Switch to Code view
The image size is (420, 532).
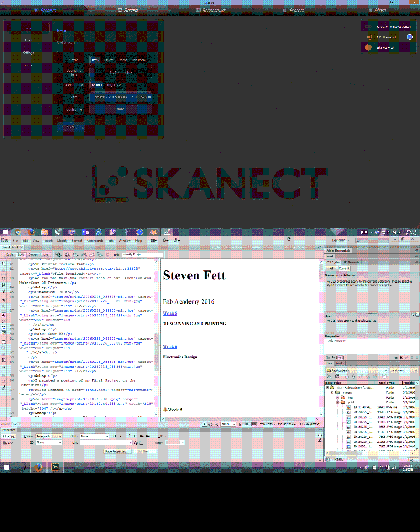(9, 255)
